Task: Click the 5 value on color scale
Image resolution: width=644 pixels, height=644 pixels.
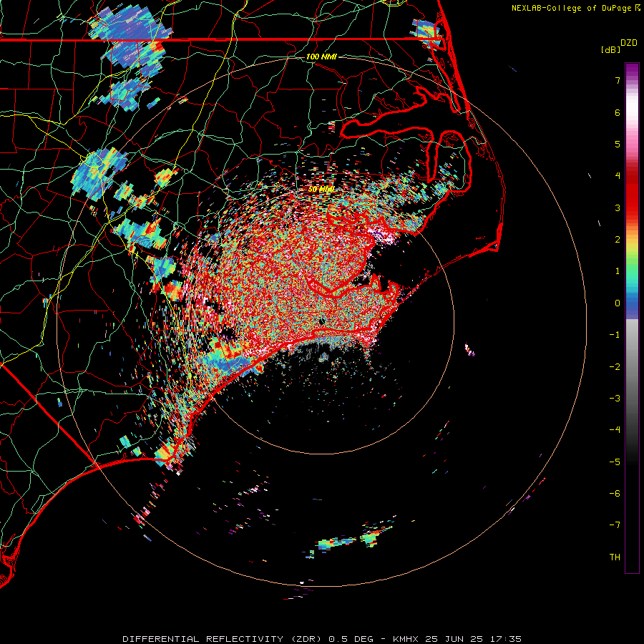Action: point(618,144)
